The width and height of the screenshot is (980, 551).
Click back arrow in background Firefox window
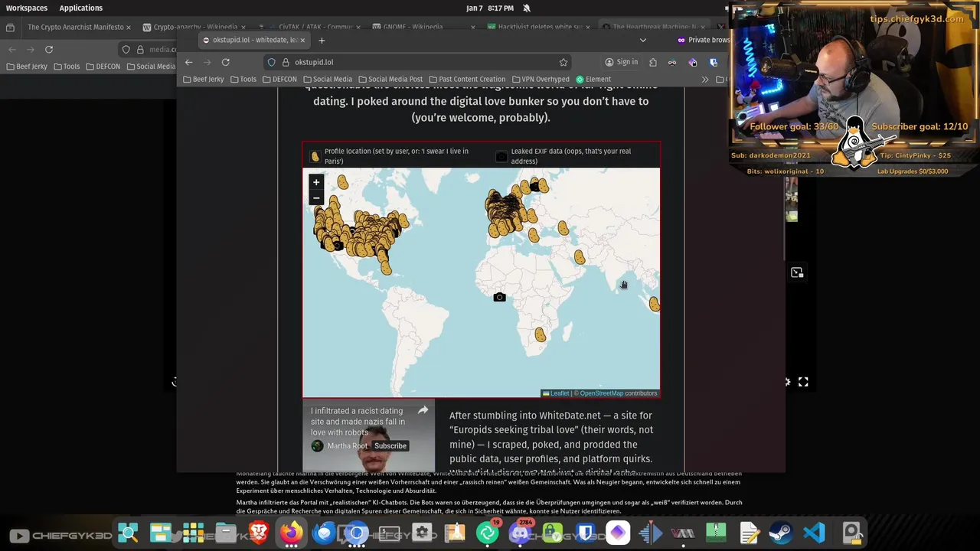[x=12, y=49]
